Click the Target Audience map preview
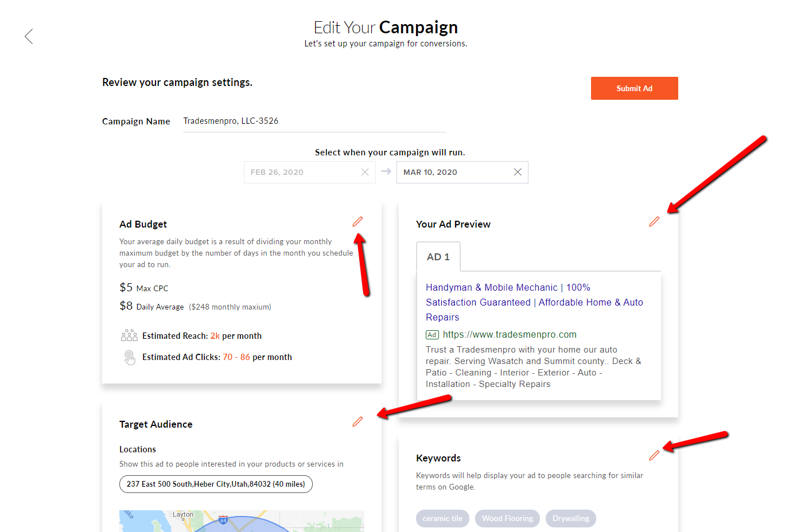 click(x=242, y=521)
